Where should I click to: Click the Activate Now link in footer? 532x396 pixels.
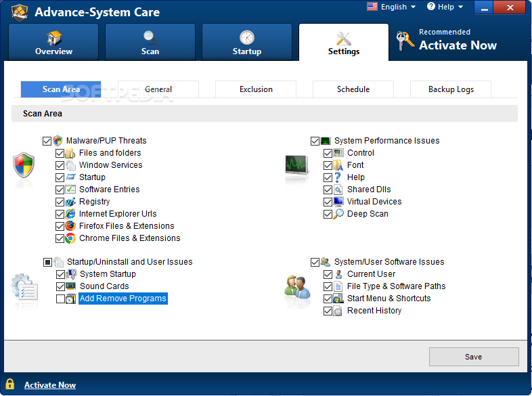50,385
